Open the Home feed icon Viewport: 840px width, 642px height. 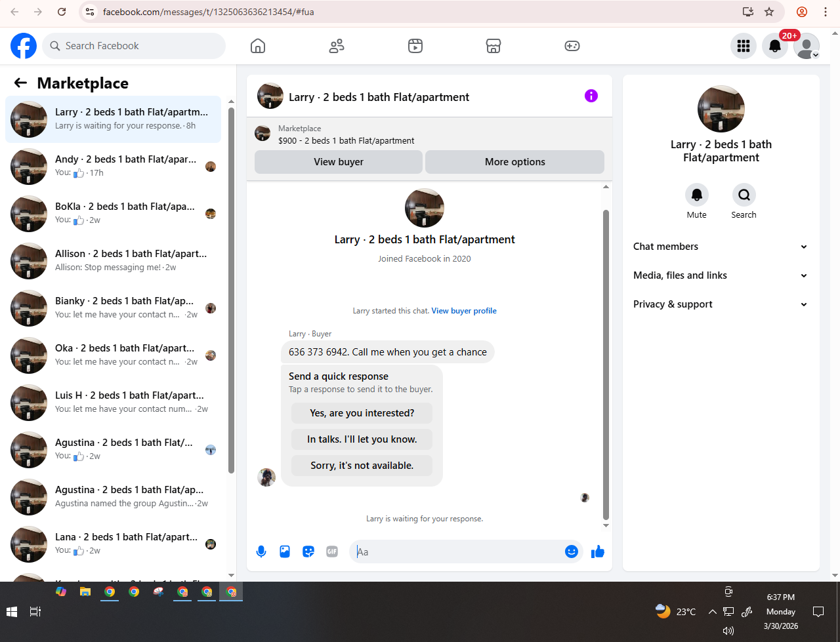tap(258, 46)
